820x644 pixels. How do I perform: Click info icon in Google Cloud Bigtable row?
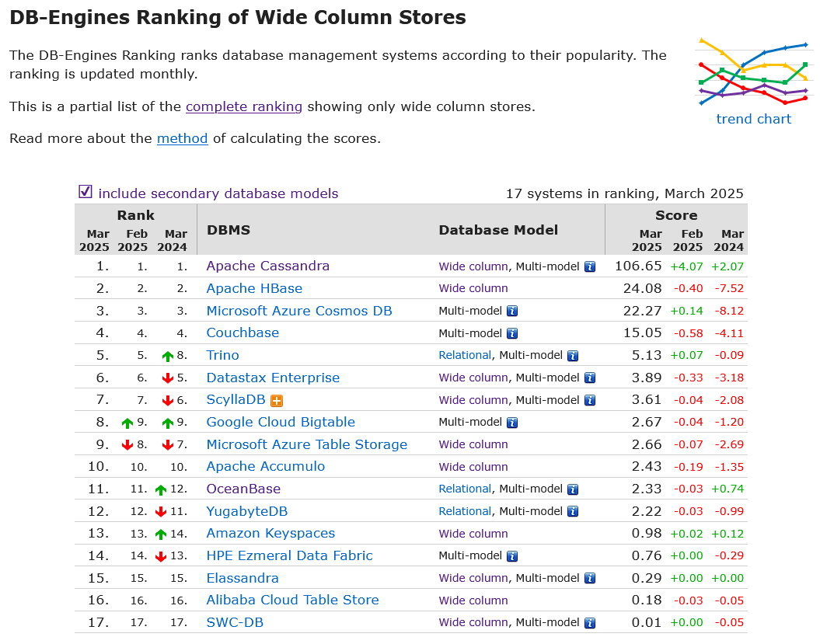tap(512, 423)
